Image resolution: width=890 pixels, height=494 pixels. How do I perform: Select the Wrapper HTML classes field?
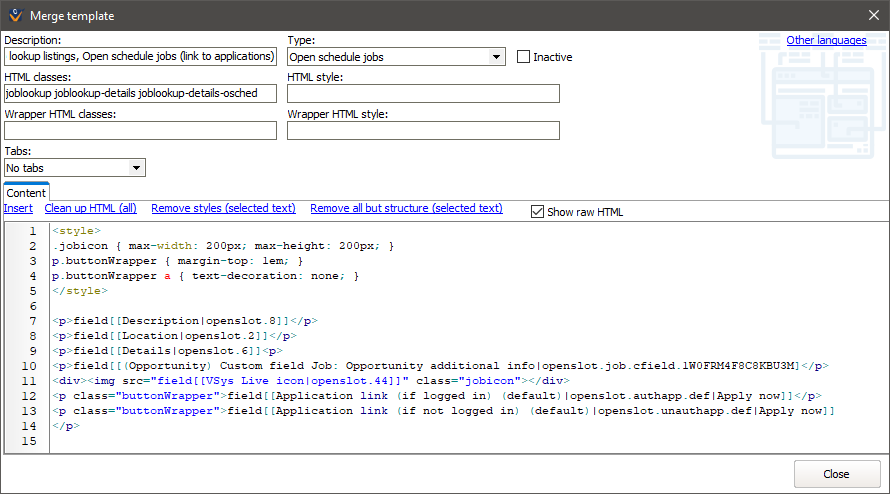[x=140, y=131]
